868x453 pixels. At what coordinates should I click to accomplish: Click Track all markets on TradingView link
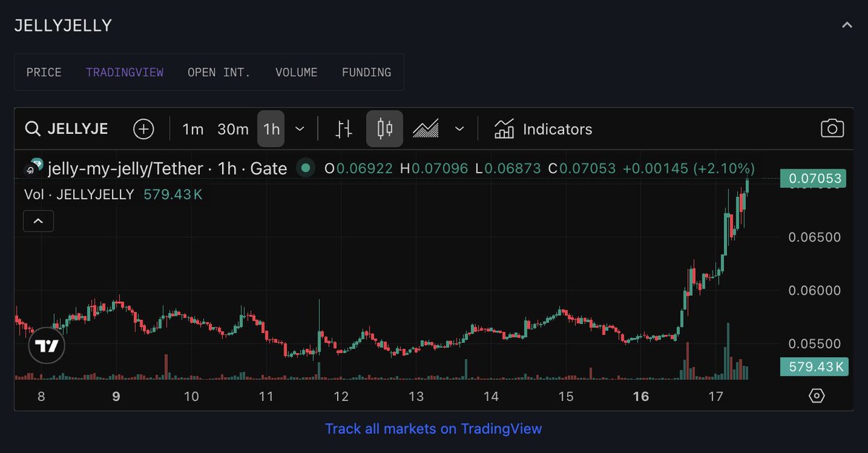tap(433, 428)
